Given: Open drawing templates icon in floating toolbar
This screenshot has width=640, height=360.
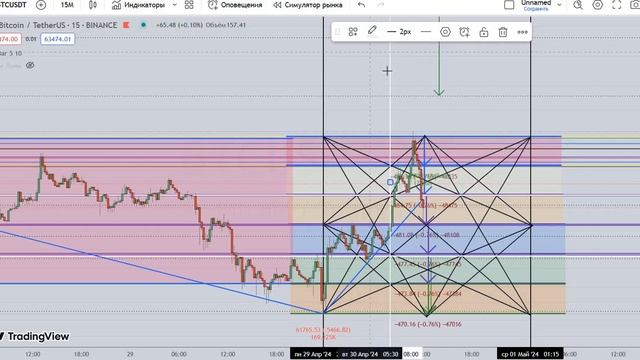Looking at the screenshot, I should pyautogui.click(x=353, y=32).
